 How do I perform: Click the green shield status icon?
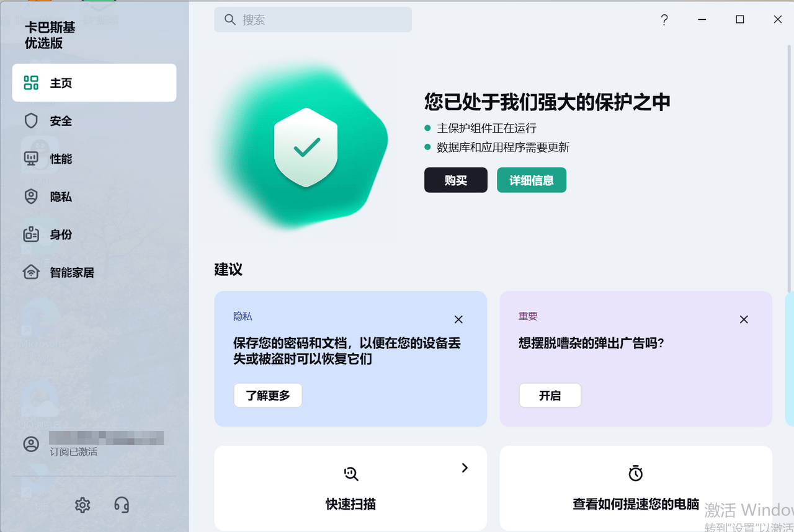(x=306, y=147)
